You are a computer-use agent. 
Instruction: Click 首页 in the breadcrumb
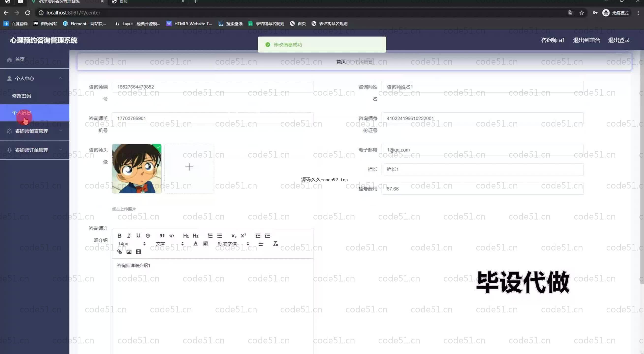(341, 61)
